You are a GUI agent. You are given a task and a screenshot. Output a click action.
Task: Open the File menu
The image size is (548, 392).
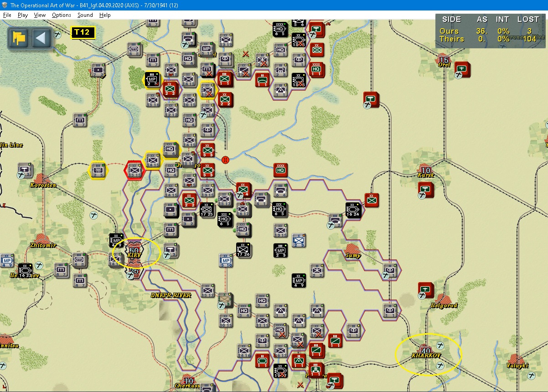tap(7, 15)
